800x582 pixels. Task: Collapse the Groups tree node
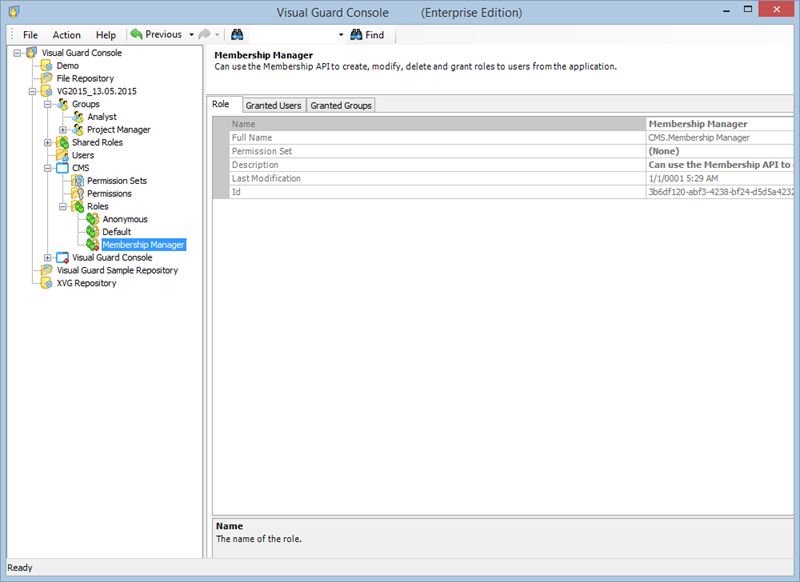[48, 104]
